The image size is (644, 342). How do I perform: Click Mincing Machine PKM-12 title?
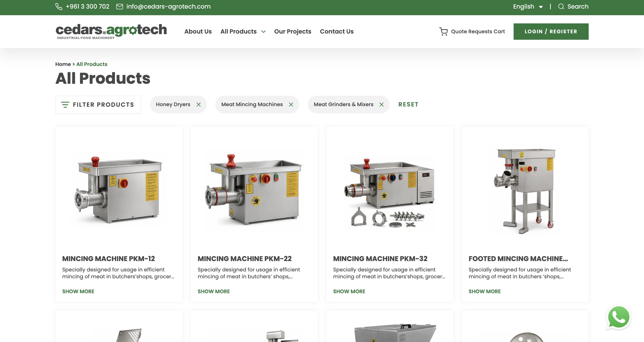click(109, 259)
